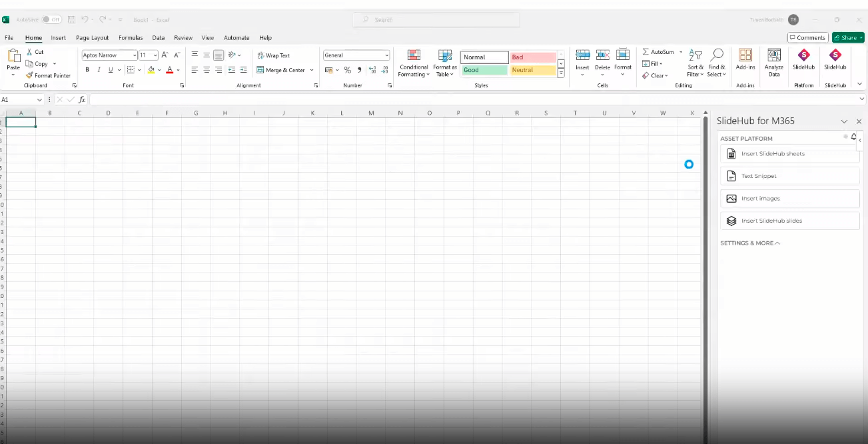Open Find & Select
The width and height of the screenshot is (868, 444).
717,63
